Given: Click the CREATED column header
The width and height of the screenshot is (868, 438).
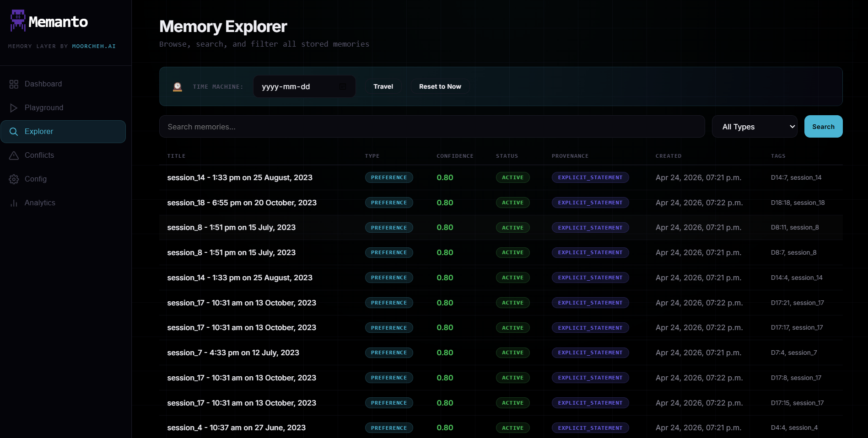Looking at the screenshot, I should click(669, 156).
